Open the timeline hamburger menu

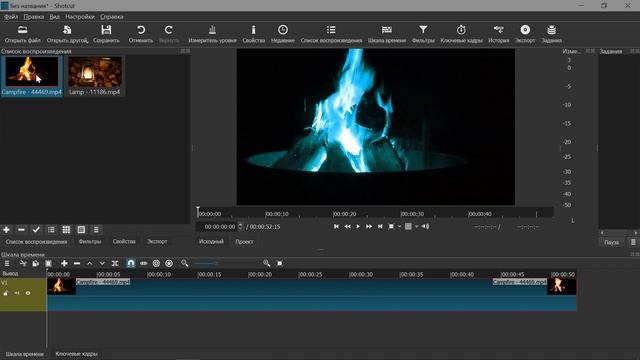pyautogui.click(x=7, y=264)
